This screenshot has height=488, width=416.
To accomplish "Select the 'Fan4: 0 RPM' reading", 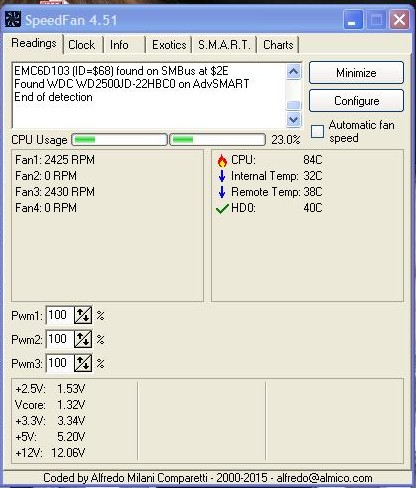I will [46, 208].
